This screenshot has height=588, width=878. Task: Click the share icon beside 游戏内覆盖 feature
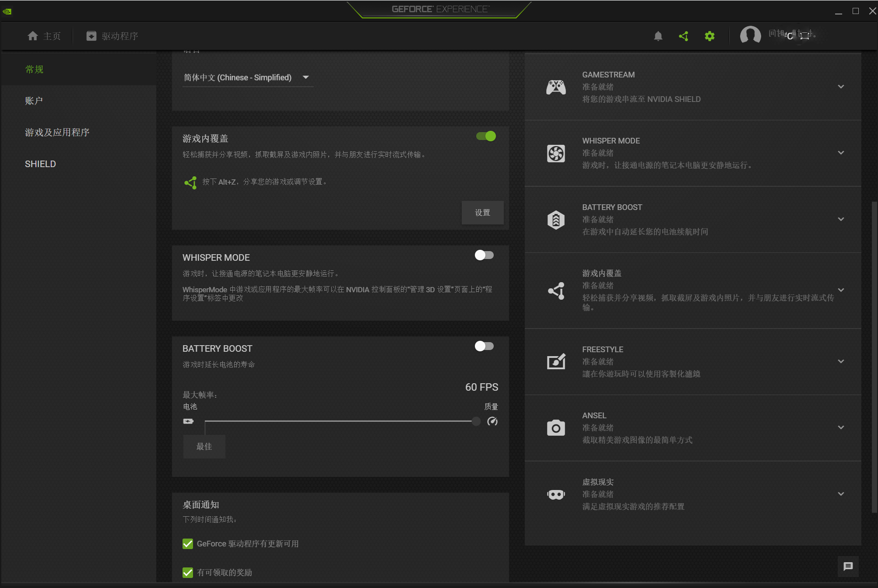tap(556, 290)
